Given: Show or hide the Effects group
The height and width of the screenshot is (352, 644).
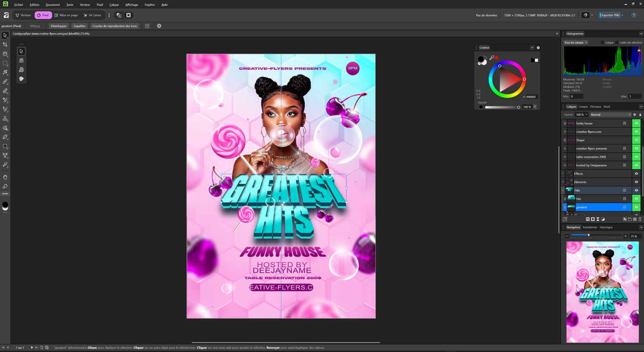Looking at the screenshot, I should 636,174.
